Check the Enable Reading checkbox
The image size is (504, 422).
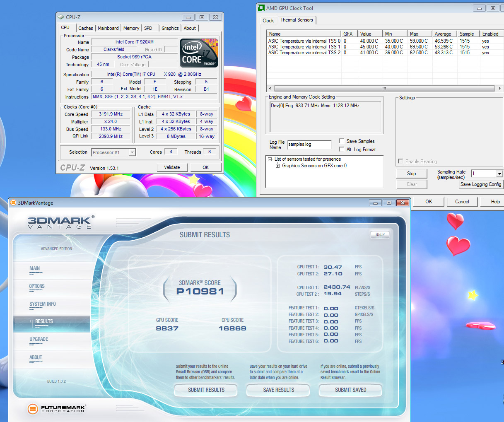coord(400,161)
